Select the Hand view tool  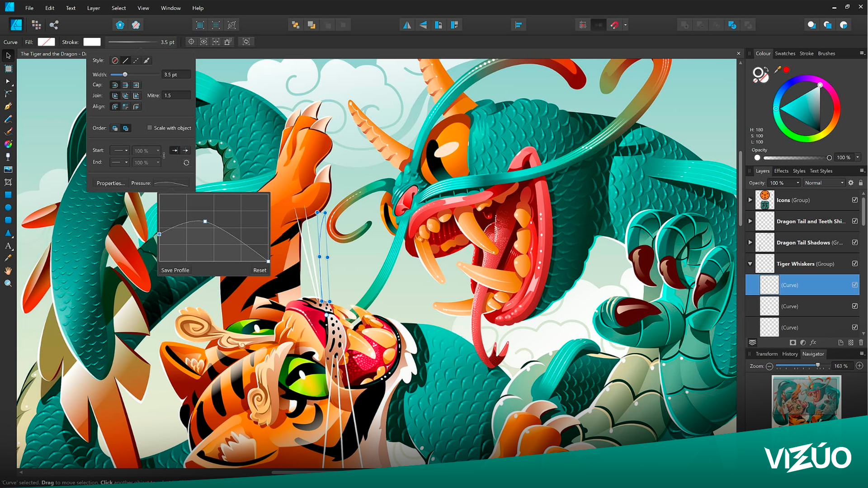click(8, 271)
